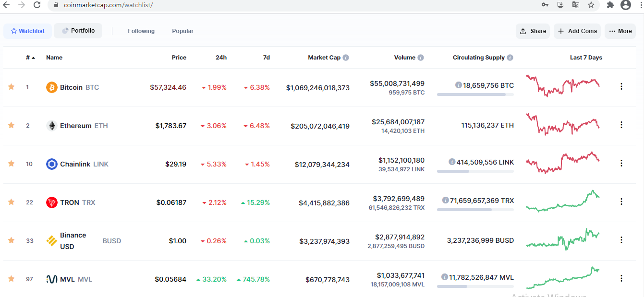This screenshot has height=297, width=644.
Task: Sort the list by Price column
Action: tap(179, 58)
